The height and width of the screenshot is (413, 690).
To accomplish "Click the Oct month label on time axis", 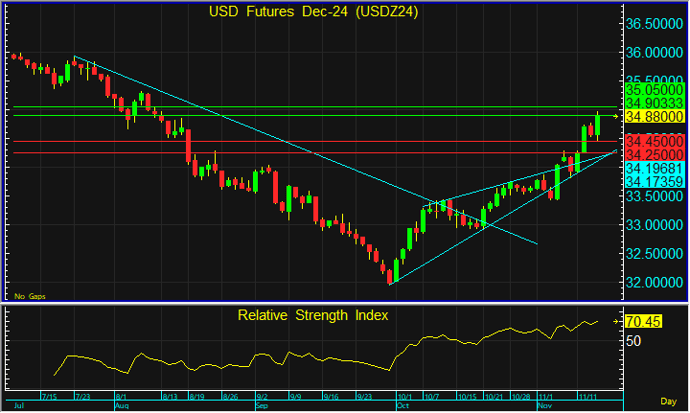I will coord(402,407).
